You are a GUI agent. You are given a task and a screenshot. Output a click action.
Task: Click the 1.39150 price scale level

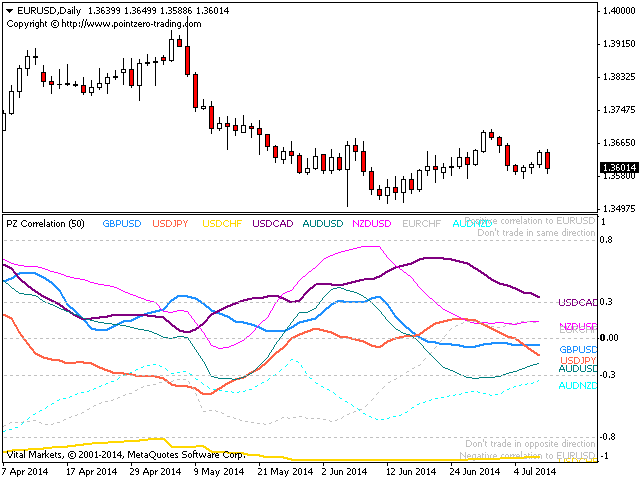pos(618,44)
